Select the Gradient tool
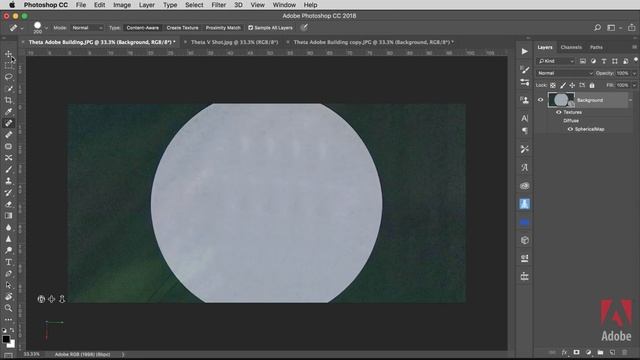The width and height of the screenshot is (640, 360). (x=8, y=216)
